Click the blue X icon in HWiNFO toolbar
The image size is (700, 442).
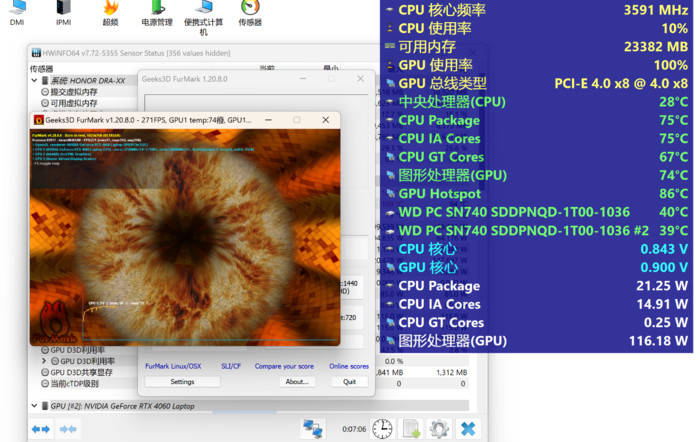tap(468, 429)
